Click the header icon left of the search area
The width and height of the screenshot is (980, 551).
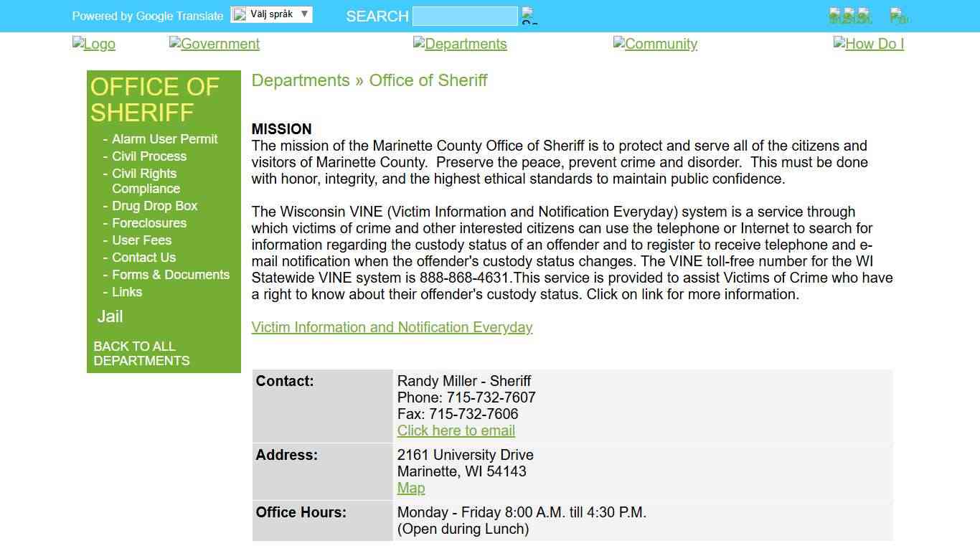coord(897,15)
